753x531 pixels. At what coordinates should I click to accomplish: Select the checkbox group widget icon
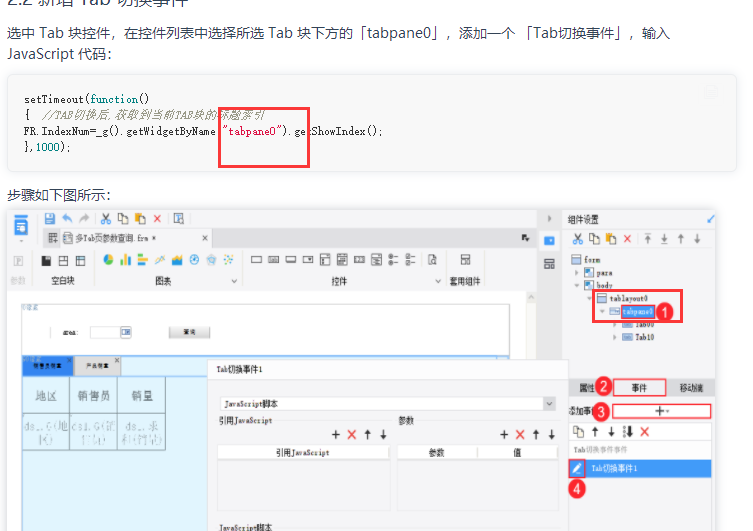pos(411,260)
